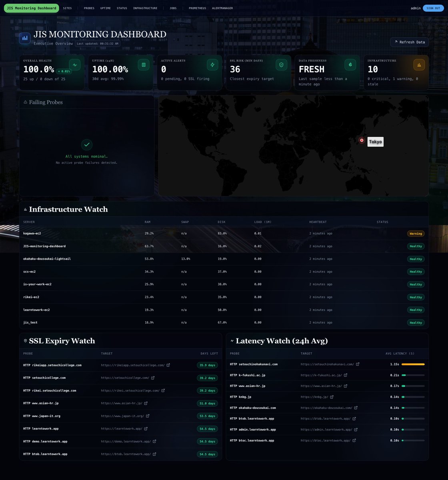Go to the Uptime nav item
Viewport: 448px width, 480px height.
point(106,8)
